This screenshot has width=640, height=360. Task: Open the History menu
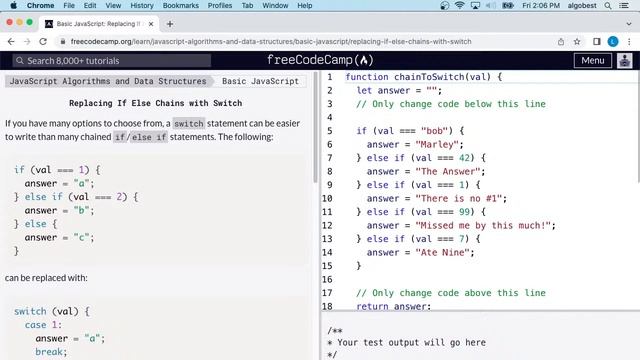click(x=142, y=5)
